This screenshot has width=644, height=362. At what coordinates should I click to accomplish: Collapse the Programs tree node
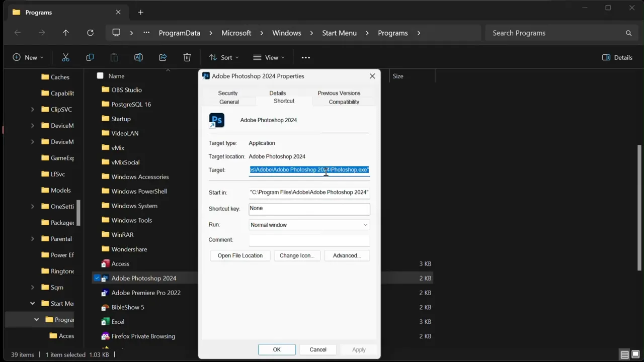[x=37, y=320]
